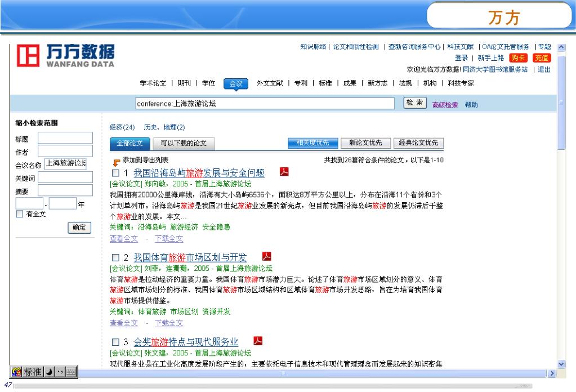The image size is (576, 392).
Task: Click 确定 button in filter panel
Action: pyautogui.click(x=79, y=228)
